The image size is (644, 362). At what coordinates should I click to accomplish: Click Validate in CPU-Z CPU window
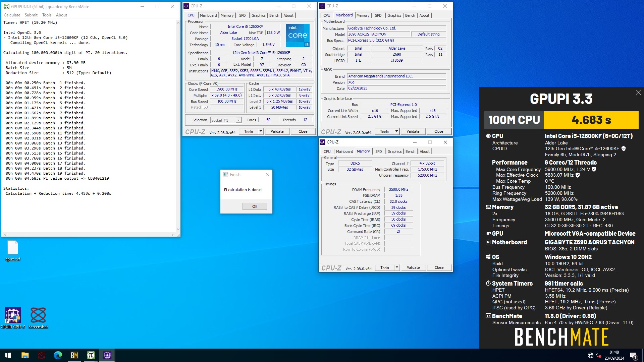(x=277, y=131)
